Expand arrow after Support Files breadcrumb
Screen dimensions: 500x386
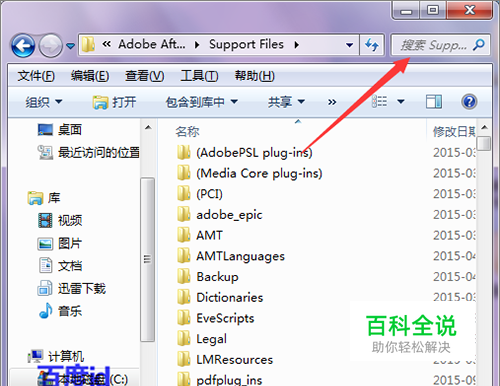(296, 45)
